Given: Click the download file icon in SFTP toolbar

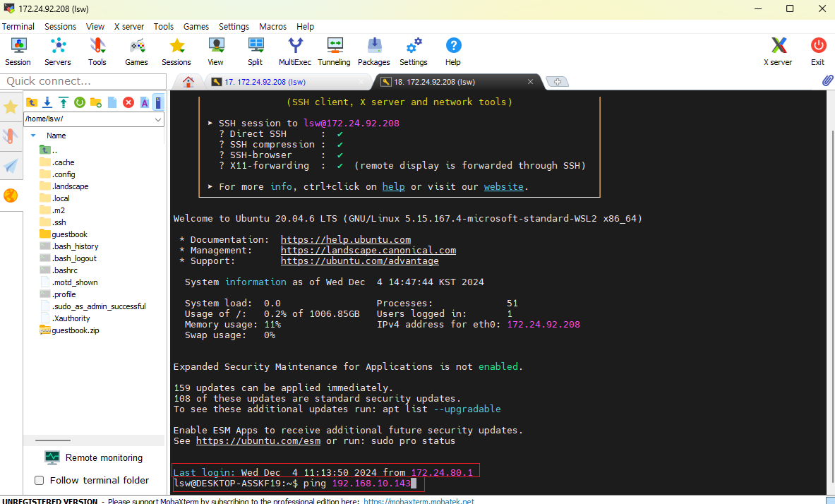Looking at the screenshot, I should click(47, 102).
